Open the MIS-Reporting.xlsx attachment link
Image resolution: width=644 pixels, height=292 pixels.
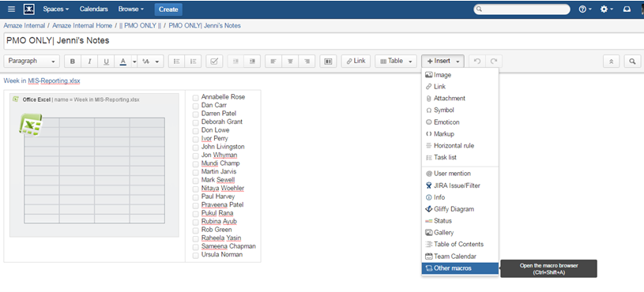(42, 81)
